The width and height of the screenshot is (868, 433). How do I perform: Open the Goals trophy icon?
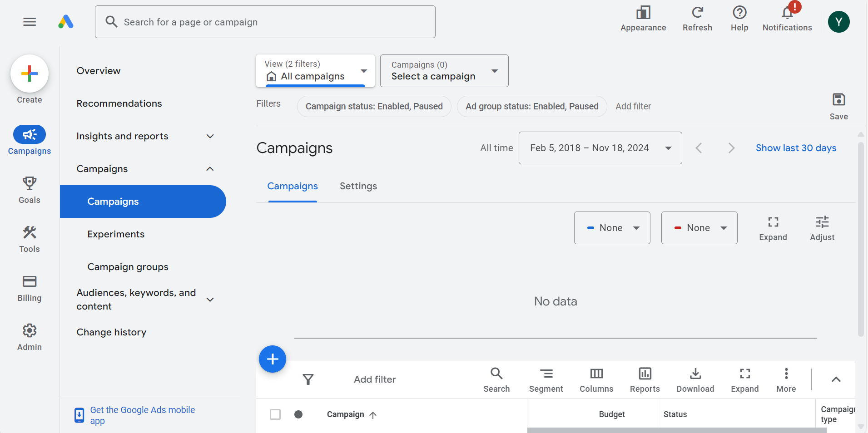pos(30,183)
